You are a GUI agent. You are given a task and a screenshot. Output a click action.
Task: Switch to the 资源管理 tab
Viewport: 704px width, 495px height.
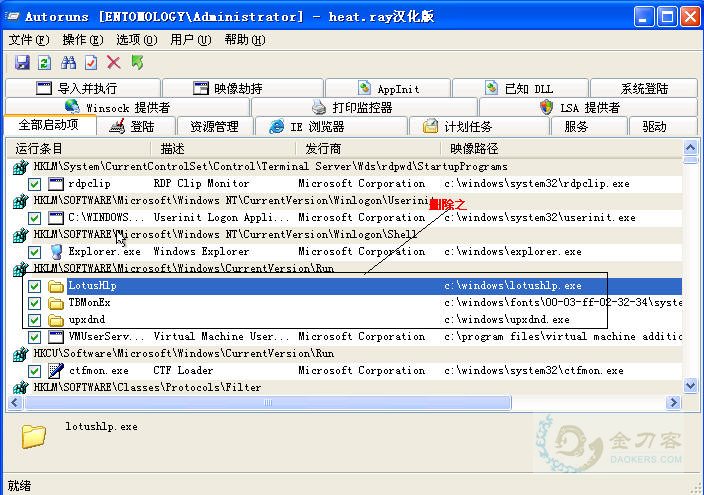[x=215, y=127]
